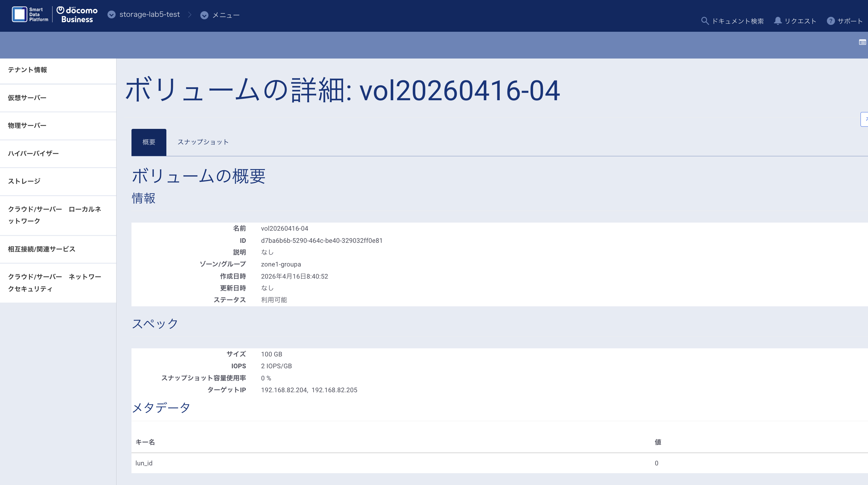Image resolution: width=868 pixels, height=485 pixels.
Task: Click the リクエスト bell icon
Action: 778,21
